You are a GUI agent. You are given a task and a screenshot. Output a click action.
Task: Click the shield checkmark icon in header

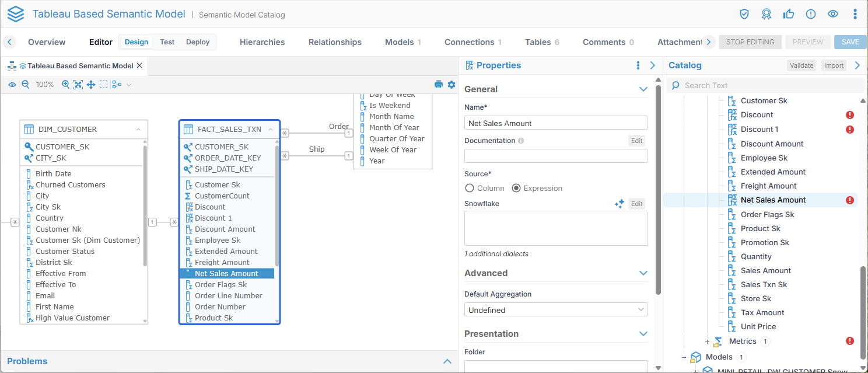point(744,14)
